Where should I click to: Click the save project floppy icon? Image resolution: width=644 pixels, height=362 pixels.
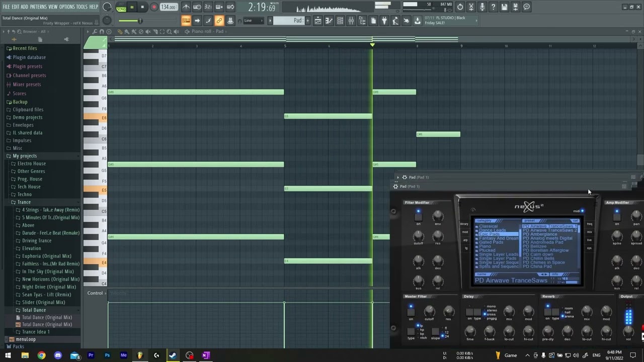[504, 7]
